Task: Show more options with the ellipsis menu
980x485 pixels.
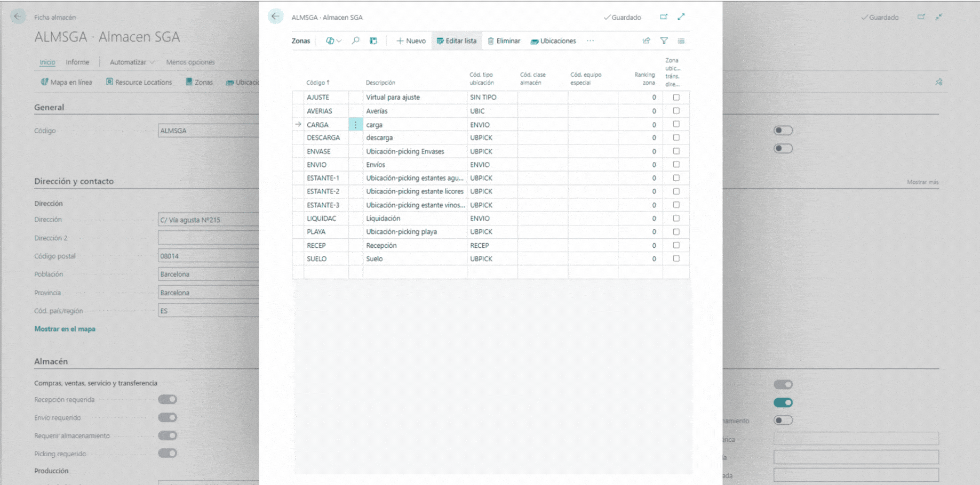Action: pos(590,41)
